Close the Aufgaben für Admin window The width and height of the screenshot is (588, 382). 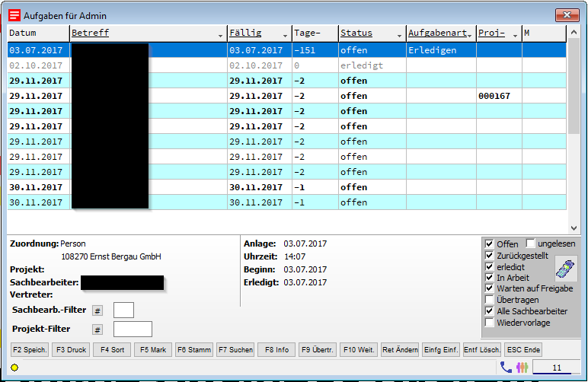coord(566,14)
